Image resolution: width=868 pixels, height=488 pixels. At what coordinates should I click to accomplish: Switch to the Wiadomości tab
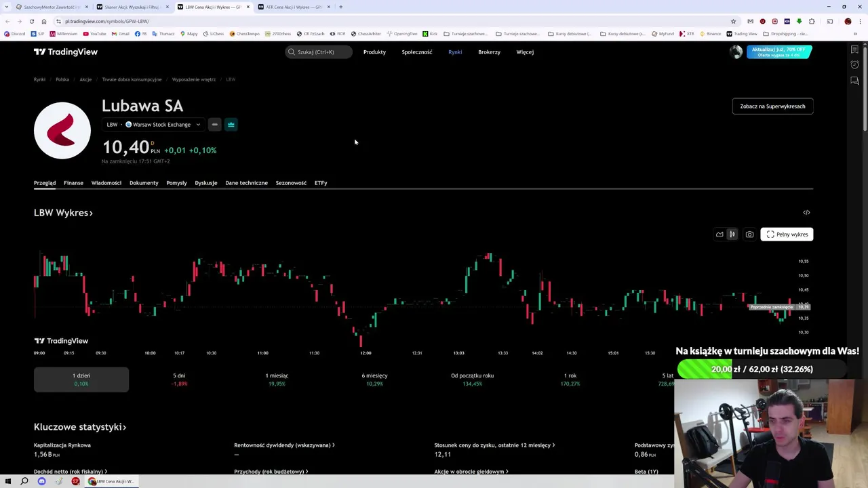point(106,183)
